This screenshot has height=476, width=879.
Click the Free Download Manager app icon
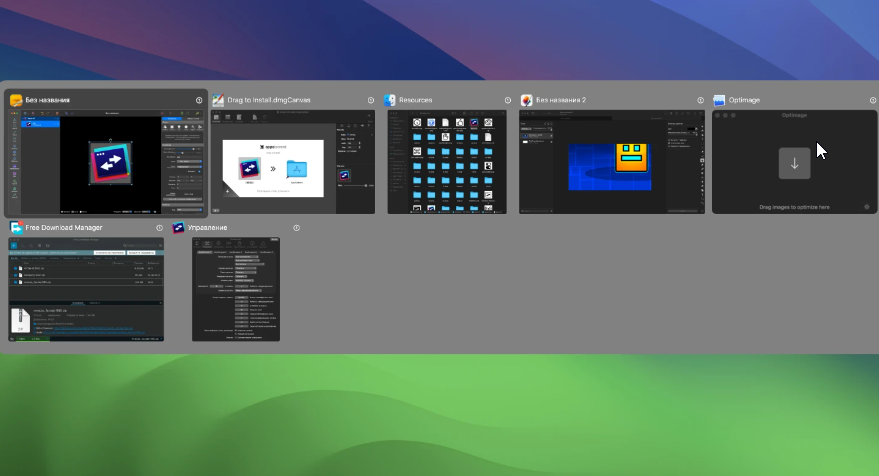[16, 228]
